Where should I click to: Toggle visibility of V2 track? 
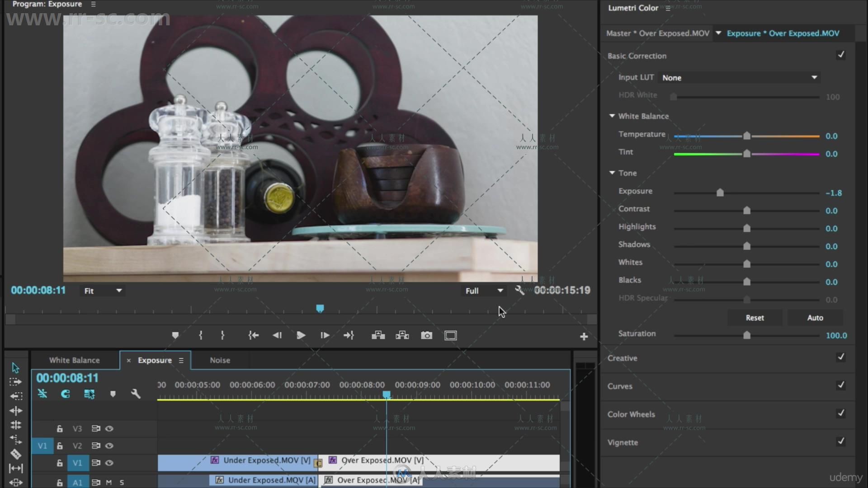click(109, 445)
